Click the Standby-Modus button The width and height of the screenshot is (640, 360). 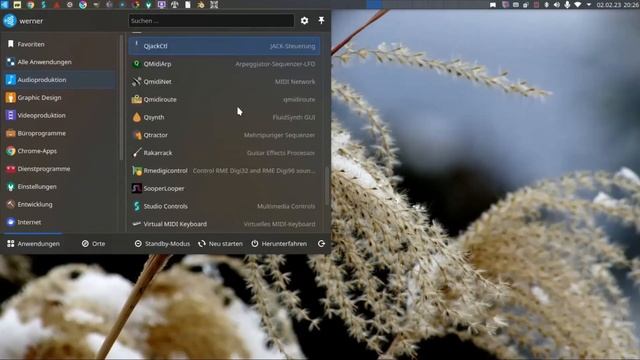[x=162, y=244]
